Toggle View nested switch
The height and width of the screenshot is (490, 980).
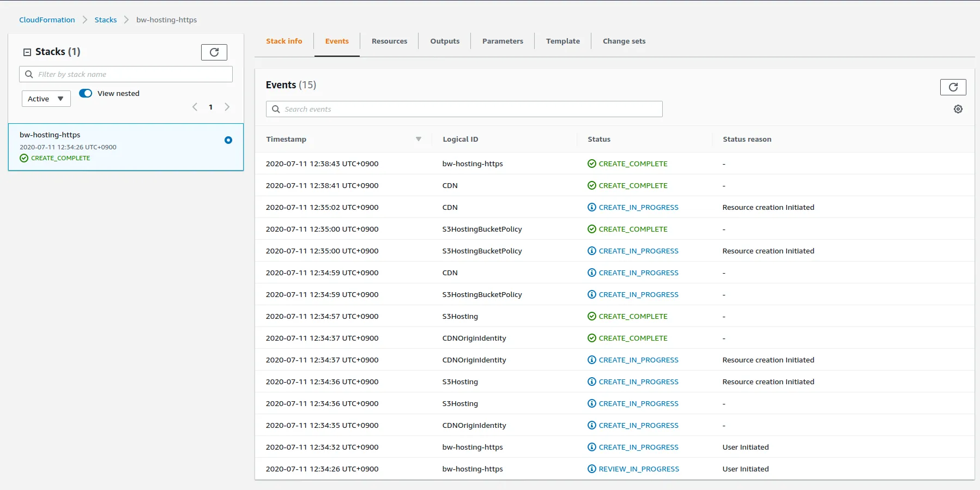[x=86, y=93]
